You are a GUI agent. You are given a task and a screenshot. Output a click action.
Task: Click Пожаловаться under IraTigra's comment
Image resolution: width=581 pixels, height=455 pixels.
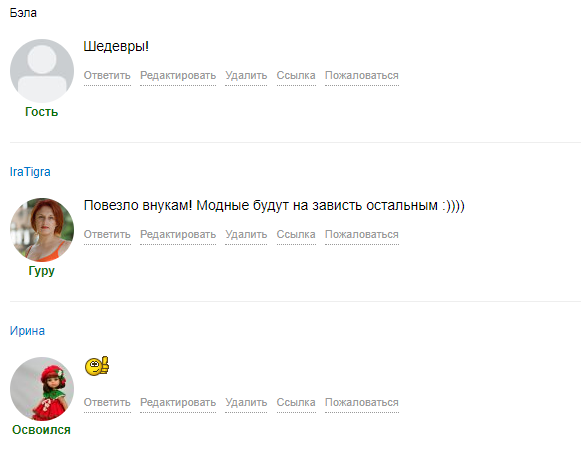click(362, 234)
